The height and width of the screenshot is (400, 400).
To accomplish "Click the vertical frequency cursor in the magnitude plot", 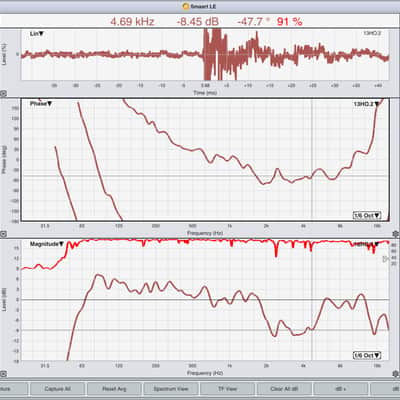I will [312, 300].
